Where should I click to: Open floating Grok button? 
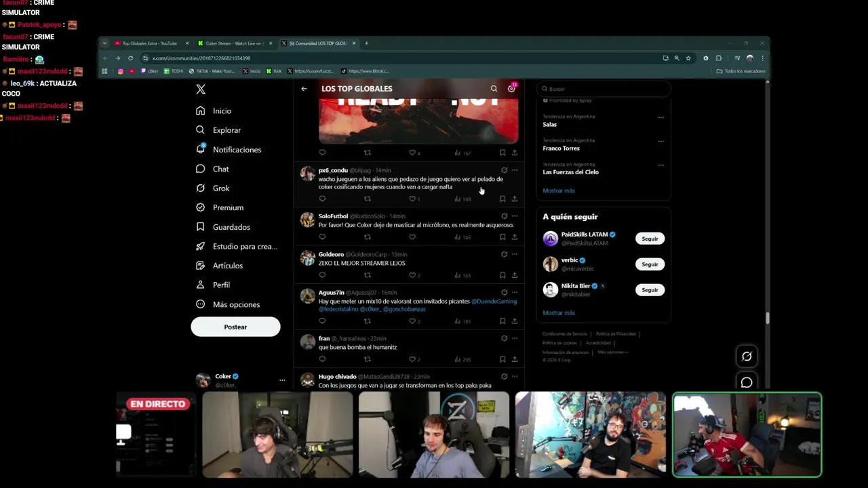pos(747,356)
